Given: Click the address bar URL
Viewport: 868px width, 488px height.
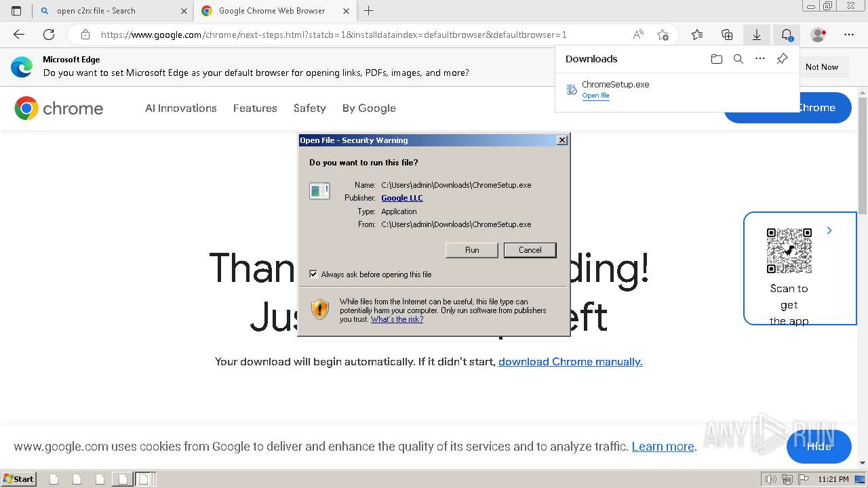Looking at the screenshot, I should pos(334,35).
